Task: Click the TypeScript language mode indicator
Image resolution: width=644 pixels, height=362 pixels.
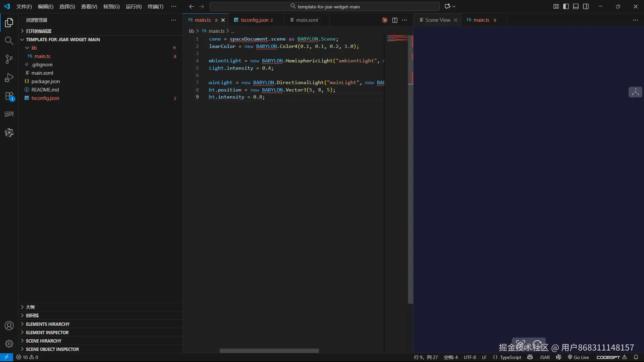Action: [x=511, y=357]
